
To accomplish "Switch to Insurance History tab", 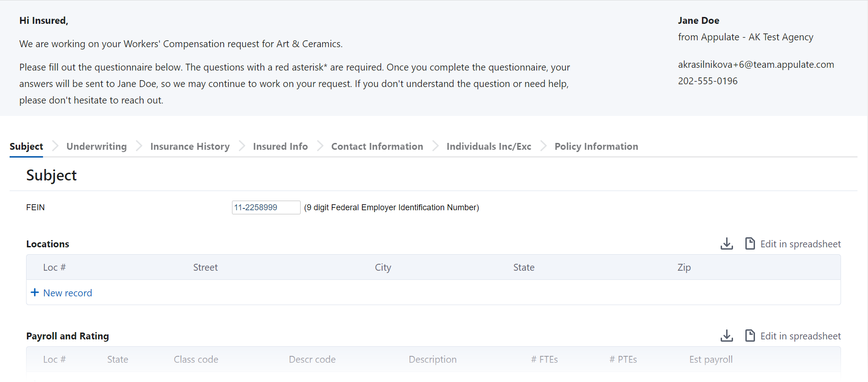I will (x=190, y=147).
